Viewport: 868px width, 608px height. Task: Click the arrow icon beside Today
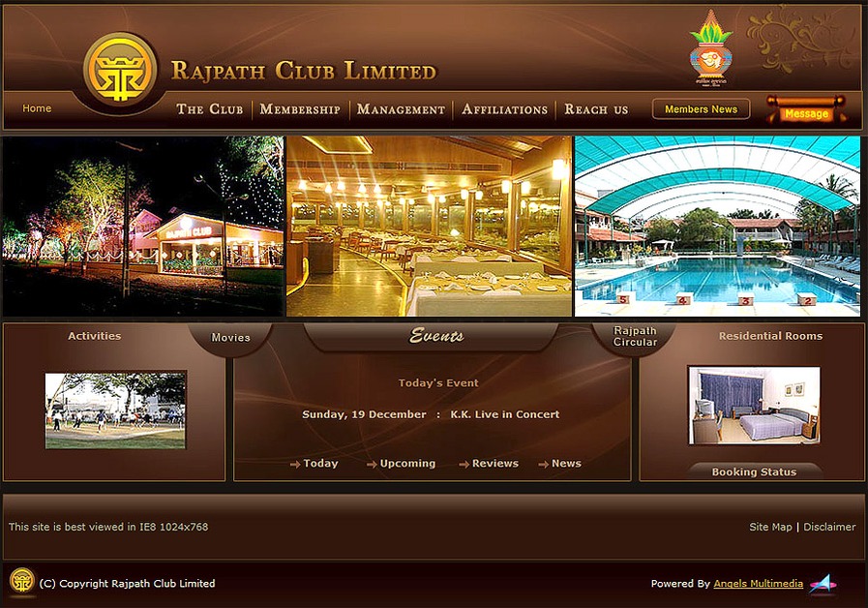(295, 464)
